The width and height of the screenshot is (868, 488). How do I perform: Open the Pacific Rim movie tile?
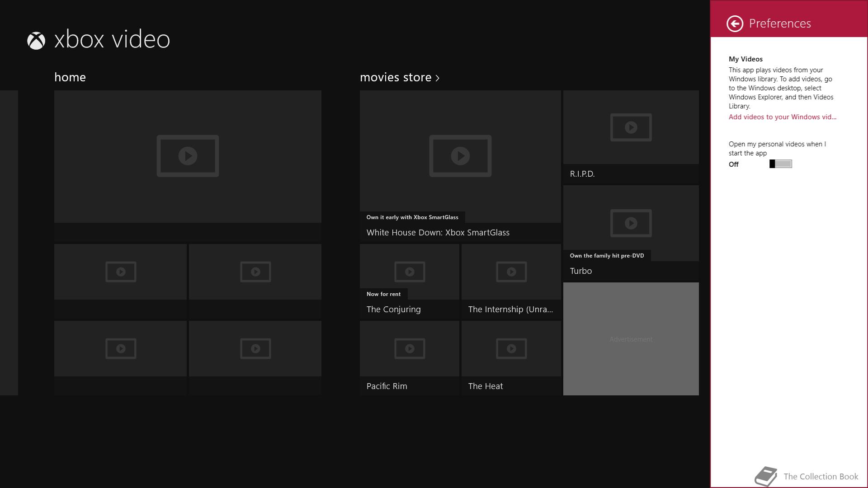(x=410, y=358)
